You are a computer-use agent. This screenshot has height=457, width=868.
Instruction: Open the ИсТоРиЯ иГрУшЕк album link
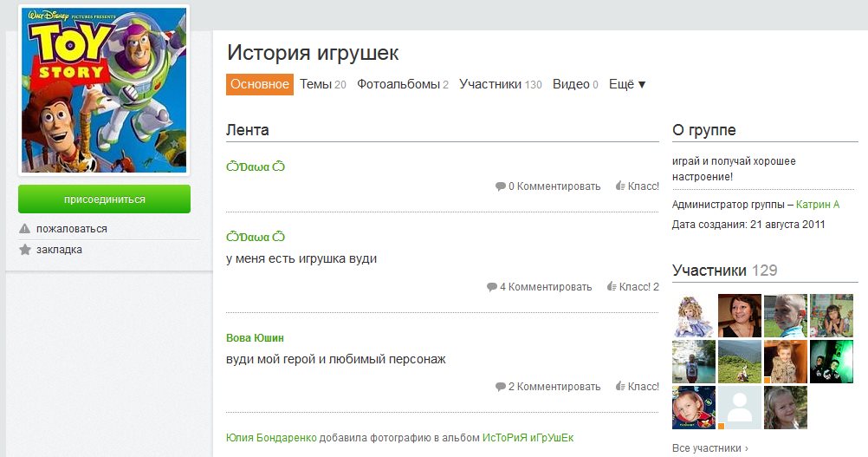(528, 438)
